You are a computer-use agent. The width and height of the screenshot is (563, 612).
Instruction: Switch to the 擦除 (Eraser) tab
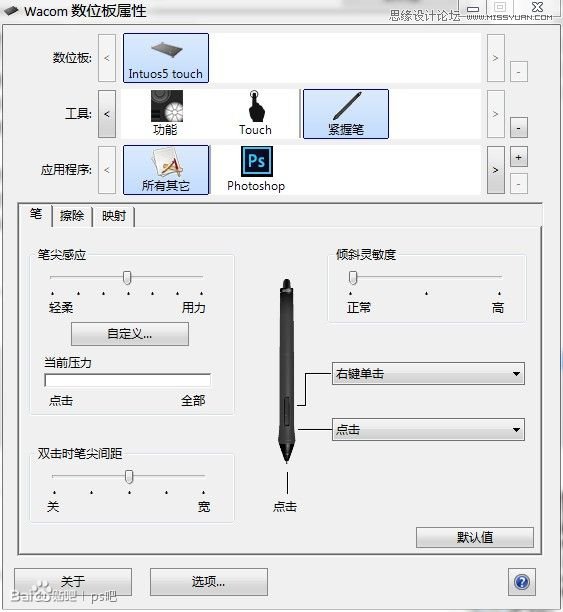click(x=72, y=216)
